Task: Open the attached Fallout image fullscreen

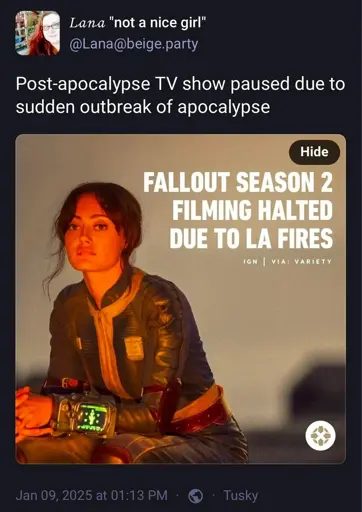Action: (181, 299)
